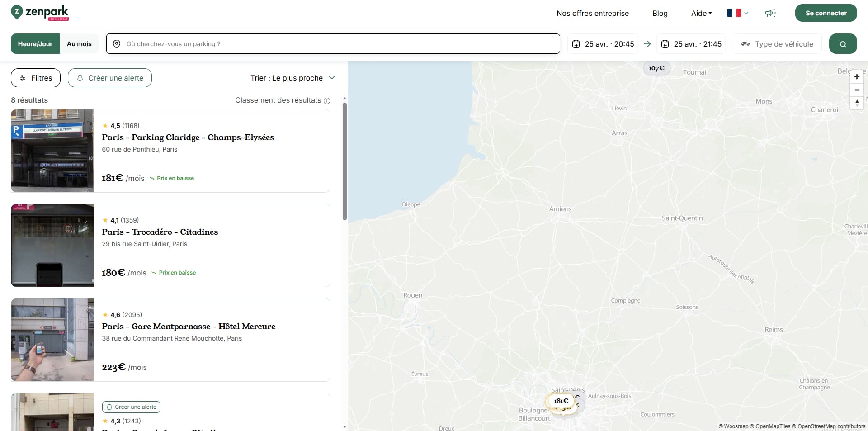Zoom in on the map
Screen dimensions: 868x431
tap(857, 77)
